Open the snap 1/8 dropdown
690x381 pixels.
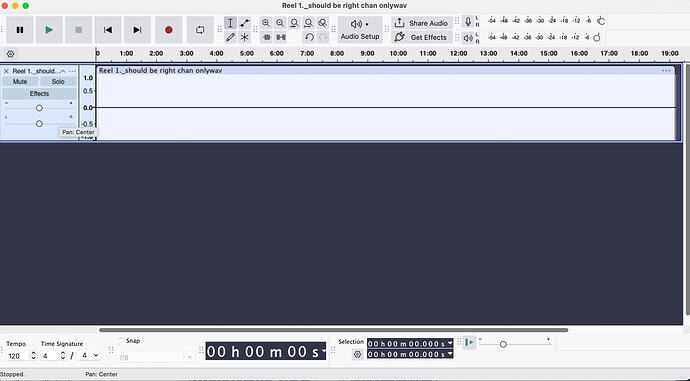[156, 357]
